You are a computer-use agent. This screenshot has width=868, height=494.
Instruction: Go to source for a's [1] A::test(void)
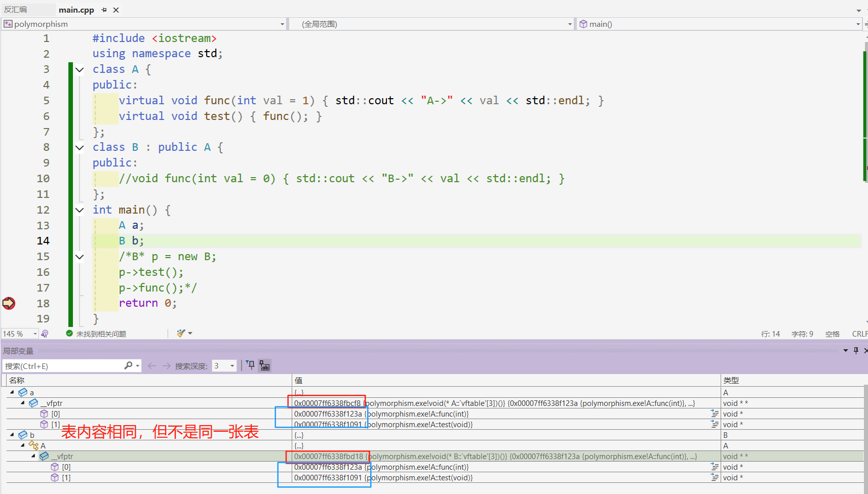715,424
